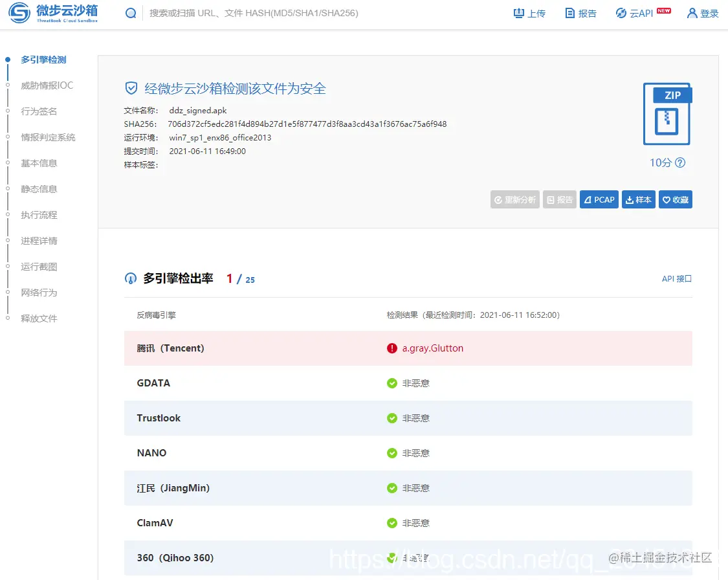Select 多引擎检测 in the sidebar
The image size is (728, 580).
[x=43, y=60]
